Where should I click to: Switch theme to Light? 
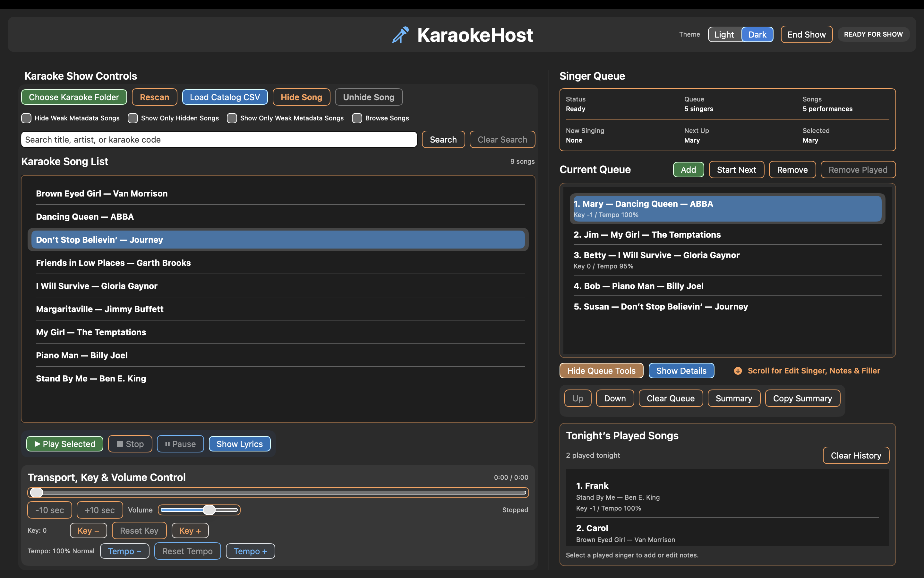[x=724, y=34]
